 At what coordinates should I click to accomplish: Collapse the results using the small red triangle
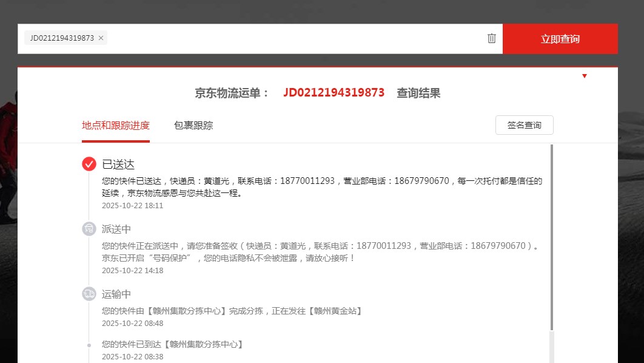(x=584, y=76)
